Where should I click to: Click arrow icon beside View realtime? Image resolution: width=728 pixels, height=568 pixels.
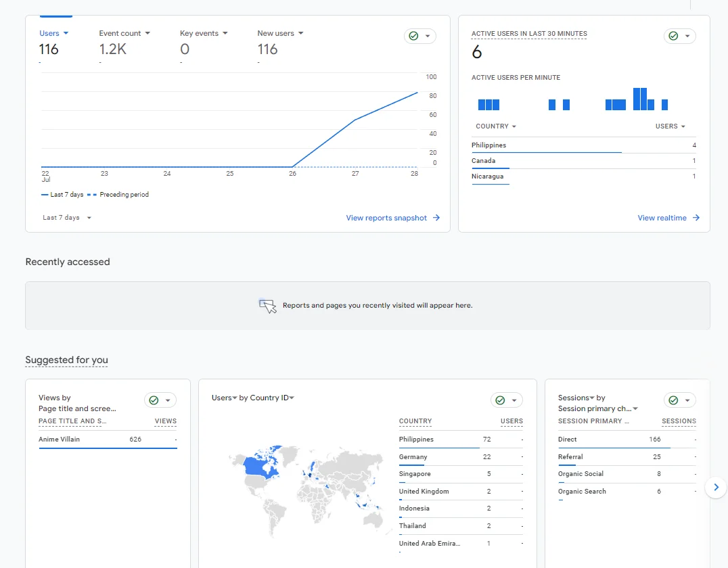pos(696,218)
